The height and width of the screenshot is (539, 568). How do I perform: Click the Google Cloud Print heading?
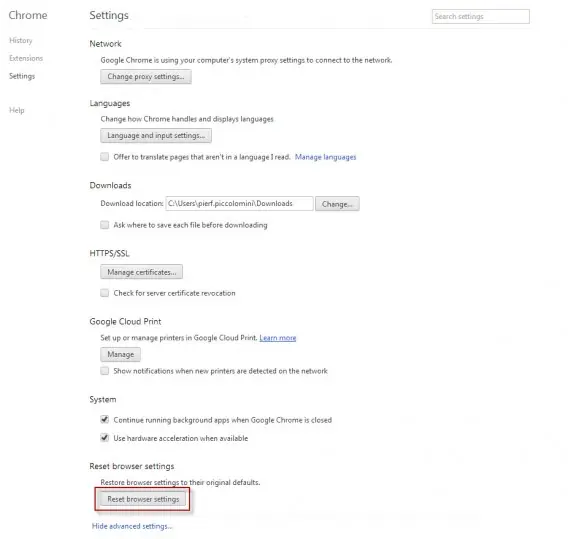pos(125,321)
